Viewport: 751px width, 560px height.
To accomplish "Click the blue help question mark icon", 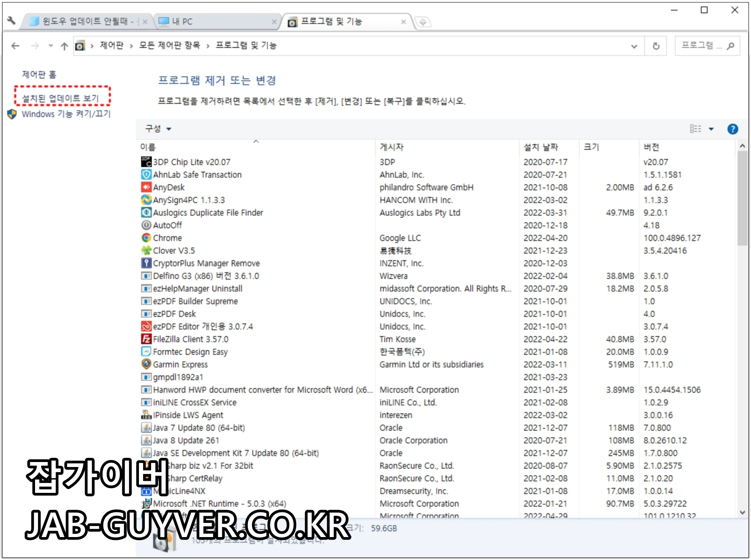I will 733,129.
